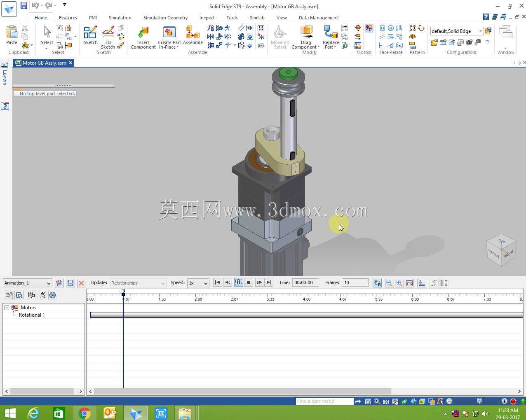526x420 pixels.
Task: Open the Data Management tab
Action: [x=318, y=18]
